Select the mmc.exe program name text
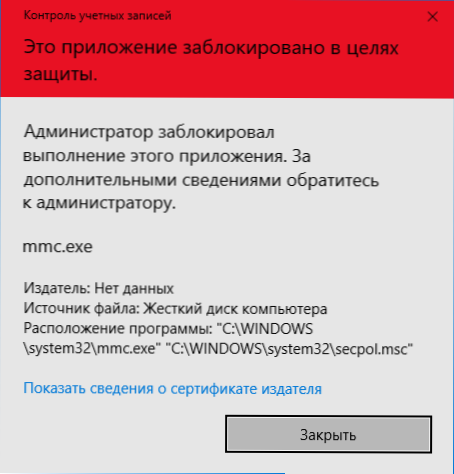454x474 pixels. [57, 247]
